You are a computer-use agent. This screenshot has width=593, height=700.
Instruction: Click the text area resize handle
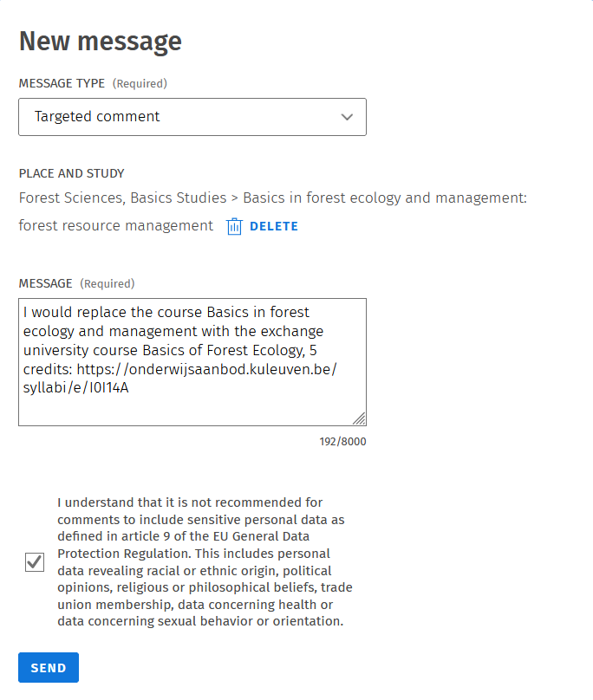[359, 418]
